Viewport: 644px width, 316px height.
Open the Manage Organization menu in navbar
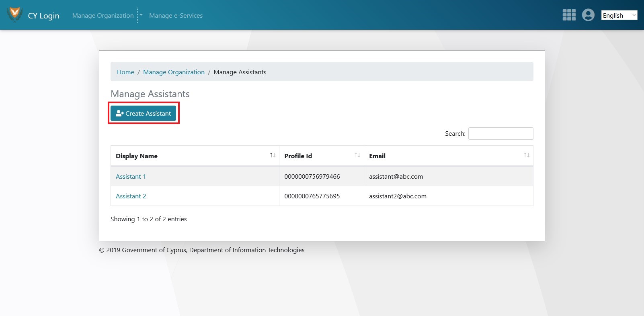point(103,16)
